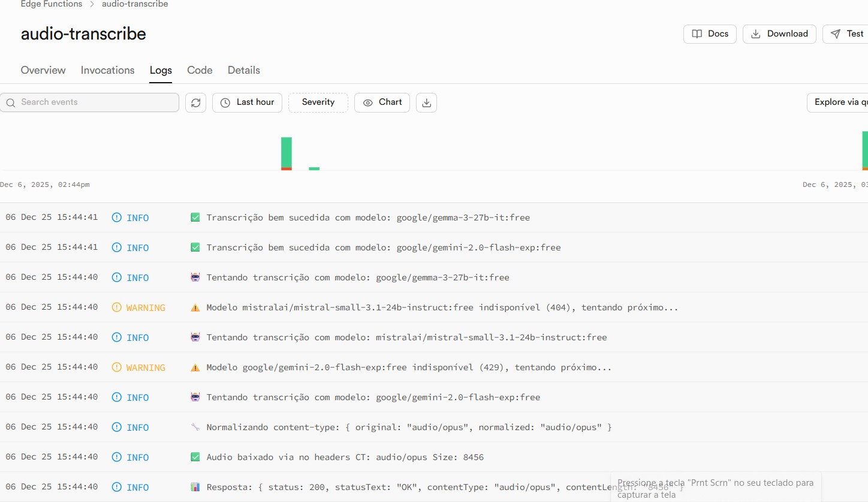Click the green checkmark on Audio baixado row
This screenshot has width=868, height=502.
(195, 457)
